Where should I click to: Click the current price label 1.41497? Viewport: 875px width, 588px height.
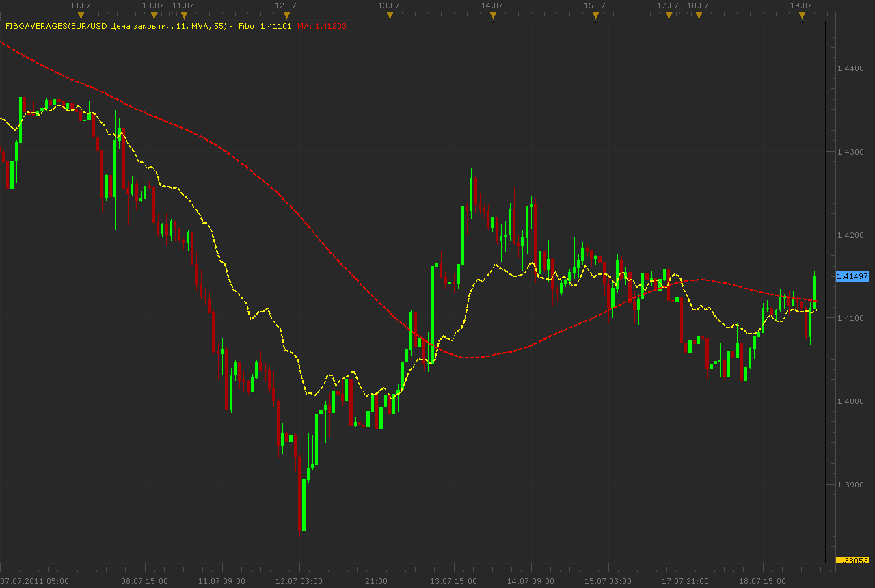(852, 276)
